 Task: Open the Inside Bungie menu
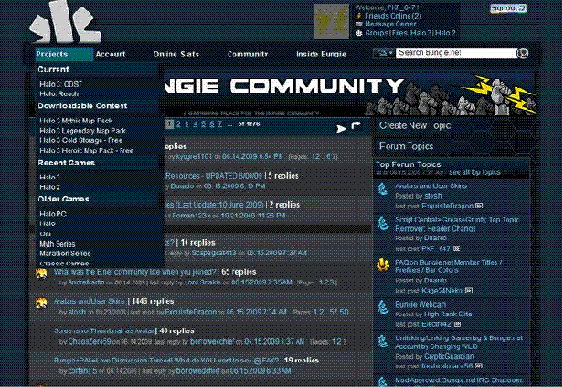pos(322,54)
